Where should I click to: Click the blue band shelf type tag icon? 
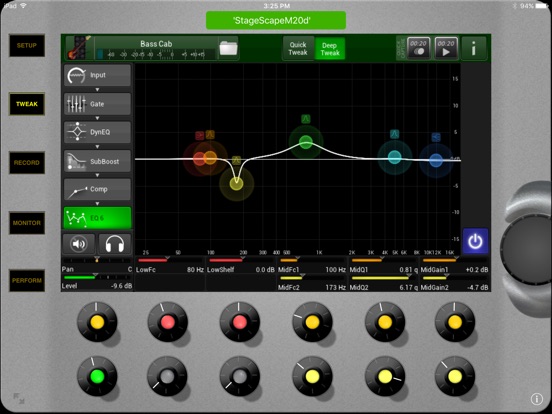click(x=436, y=137)
